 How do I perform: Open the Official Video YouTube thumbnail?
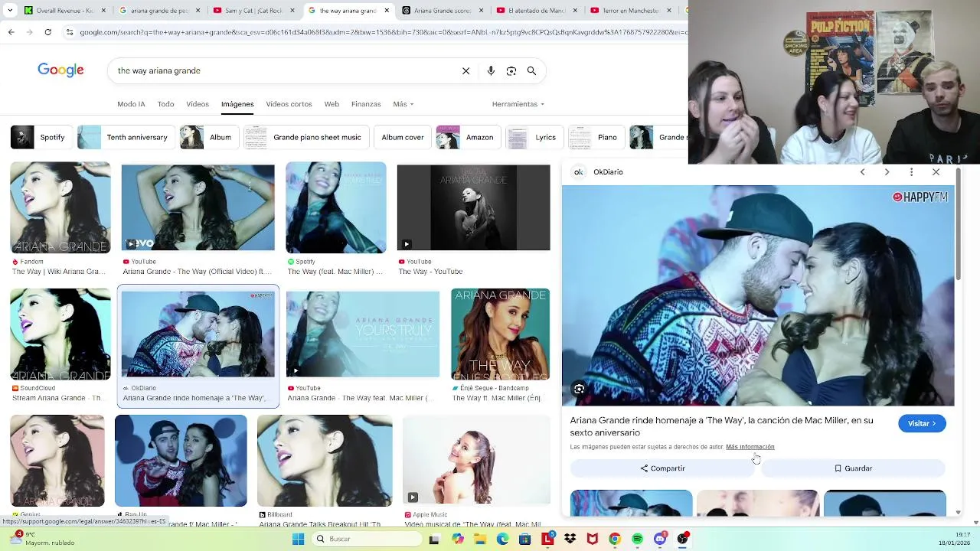pos(198,207)
